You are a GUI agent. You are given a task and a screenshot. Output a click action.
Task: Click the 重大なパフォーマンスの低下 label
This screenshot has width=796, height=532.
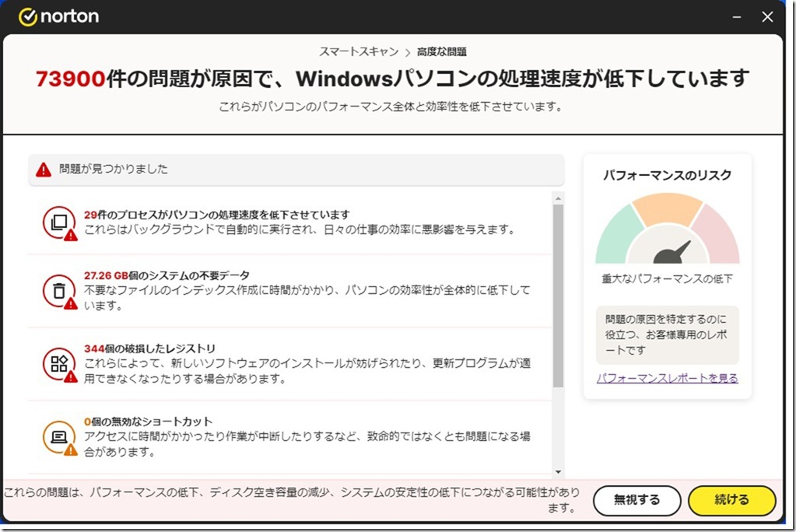[667, 278]
